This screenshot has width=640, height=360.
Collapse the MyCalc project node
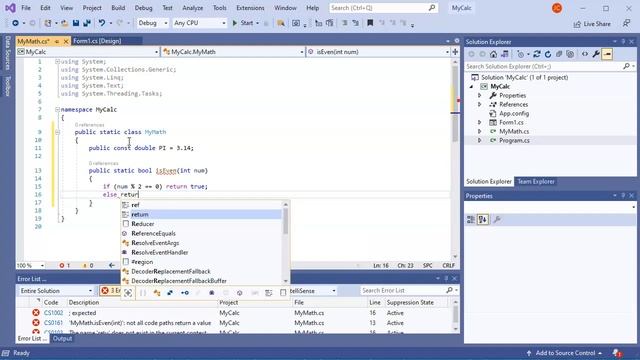coord(471,87)
